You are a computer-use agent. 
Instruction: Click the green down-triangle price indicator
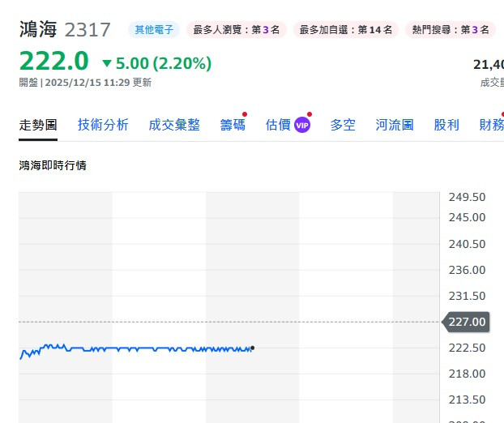pyautogui.click(x=107, y=63)
